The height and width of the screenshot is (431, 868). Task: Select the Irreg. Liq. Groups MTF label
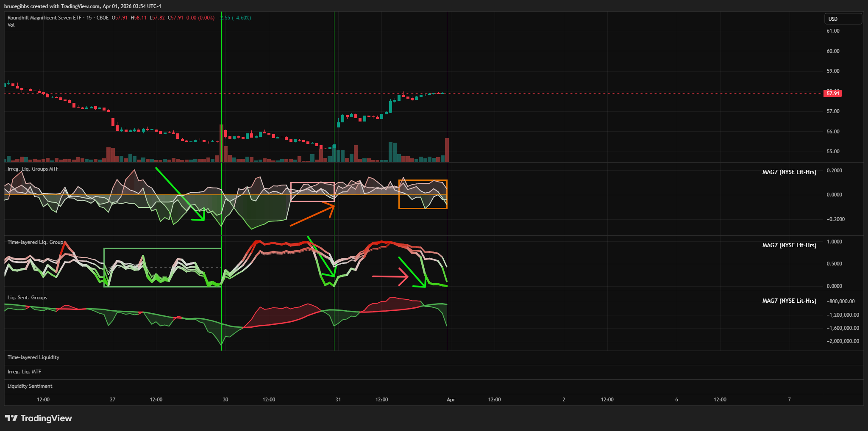[33, 169]
